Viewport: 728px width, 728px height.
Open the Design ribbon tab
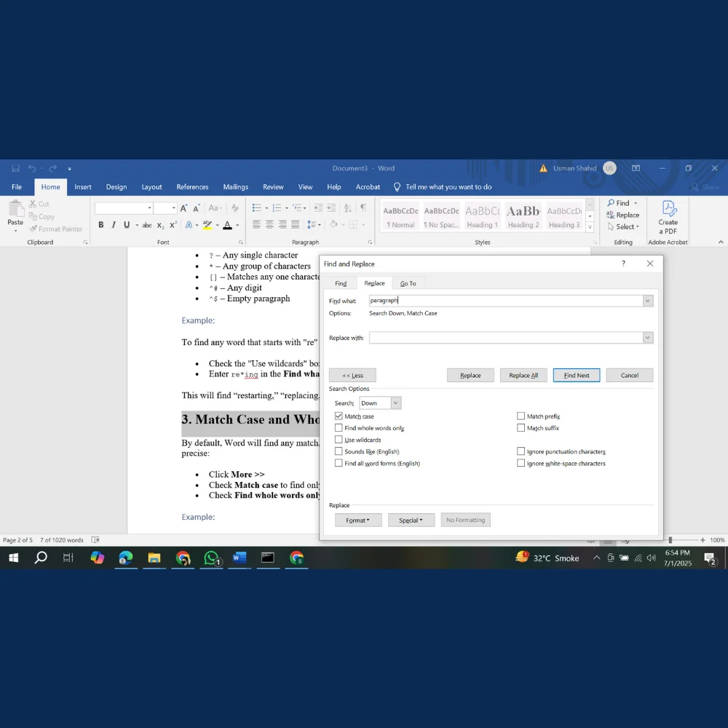[116, 186]
